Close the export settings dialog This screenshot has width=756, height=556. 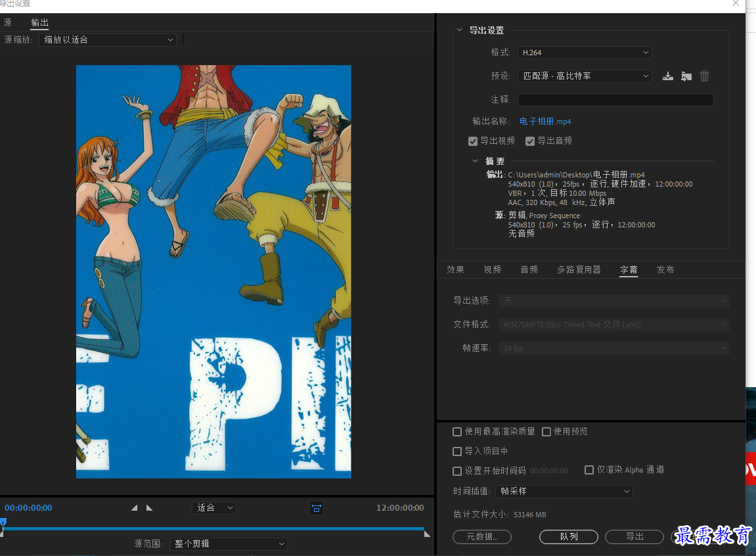coord(735,3)
